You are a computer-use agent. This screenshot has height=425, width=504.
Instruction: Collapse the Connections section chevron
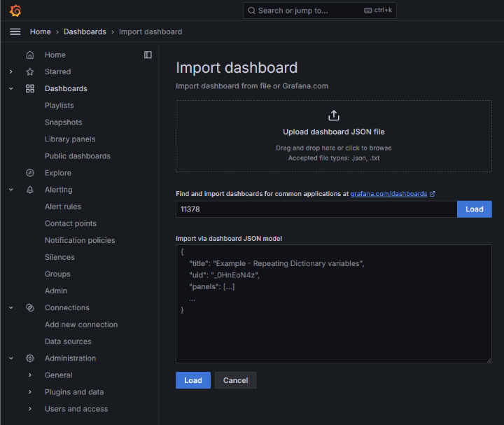[x=11, y=307]
